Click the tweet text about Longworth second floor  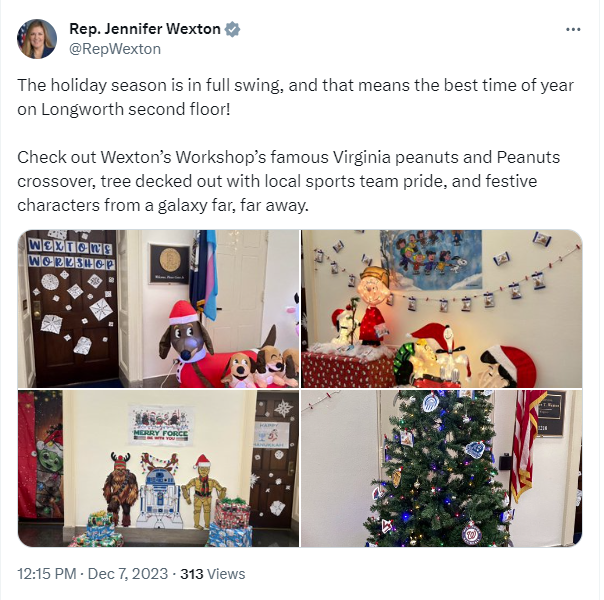(295, 97)
